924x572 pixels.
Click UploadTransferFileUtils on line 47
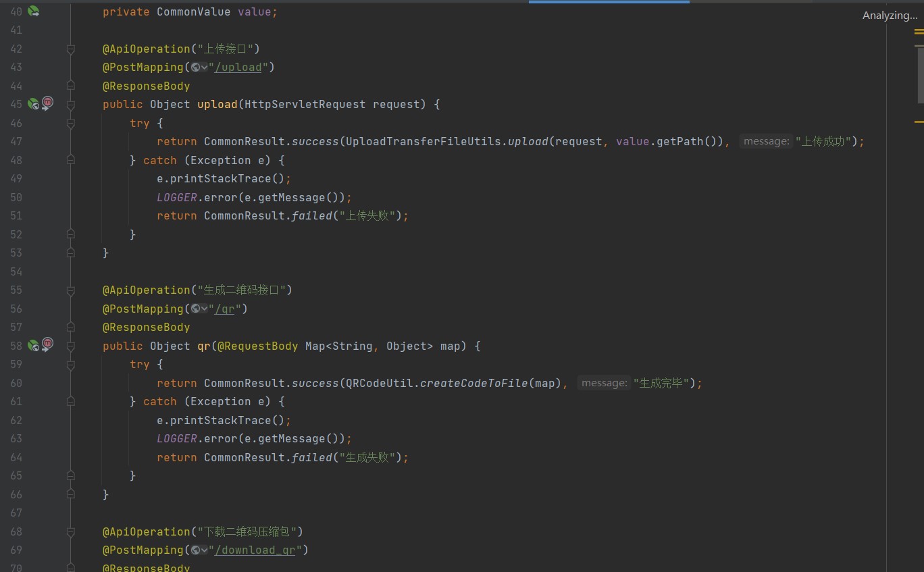click(x=423, y=141)
